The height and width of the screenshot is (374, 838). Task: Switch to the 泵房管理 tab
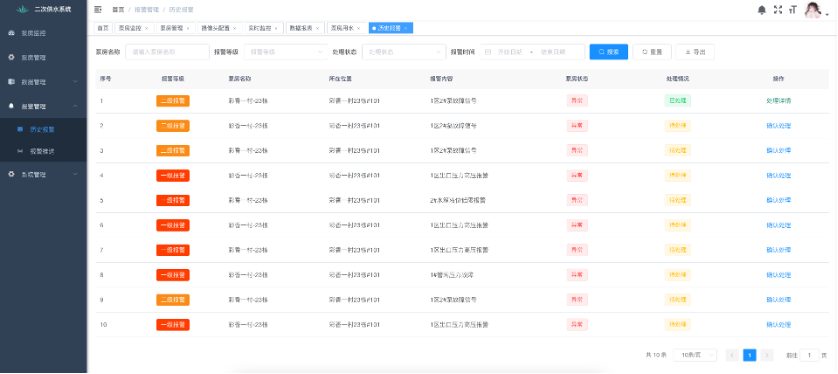[172, 28]
